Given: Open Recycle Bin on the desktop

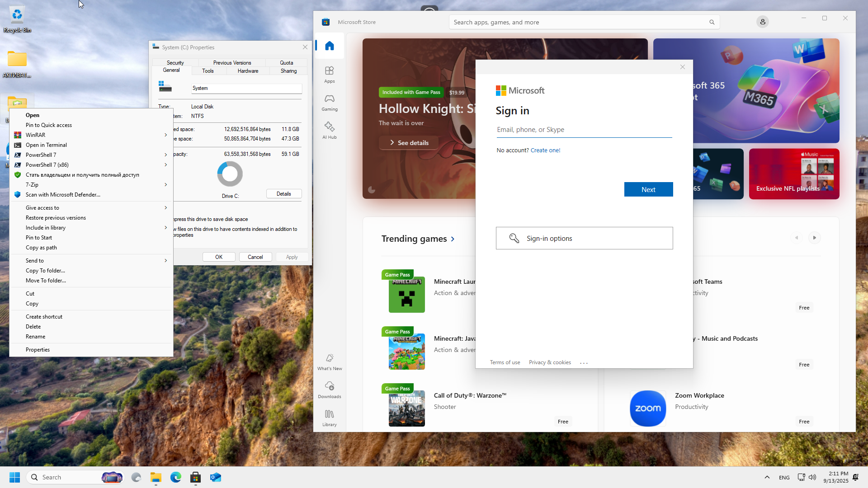Looking at the screenshot, I should tap(17, 19).
